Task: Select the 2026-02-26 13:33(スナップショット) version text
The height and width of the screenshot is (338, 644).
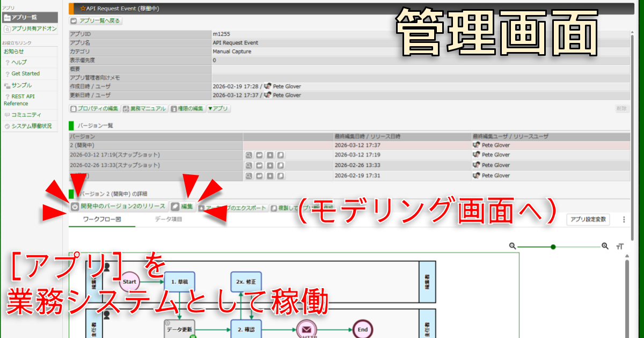Action: 115,165
